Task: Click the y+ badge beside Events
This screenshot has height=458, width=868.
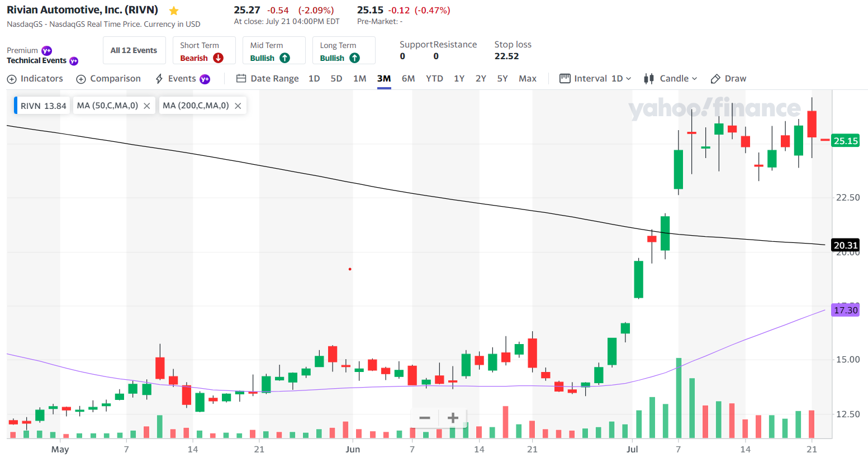Action: pos(205,79)
